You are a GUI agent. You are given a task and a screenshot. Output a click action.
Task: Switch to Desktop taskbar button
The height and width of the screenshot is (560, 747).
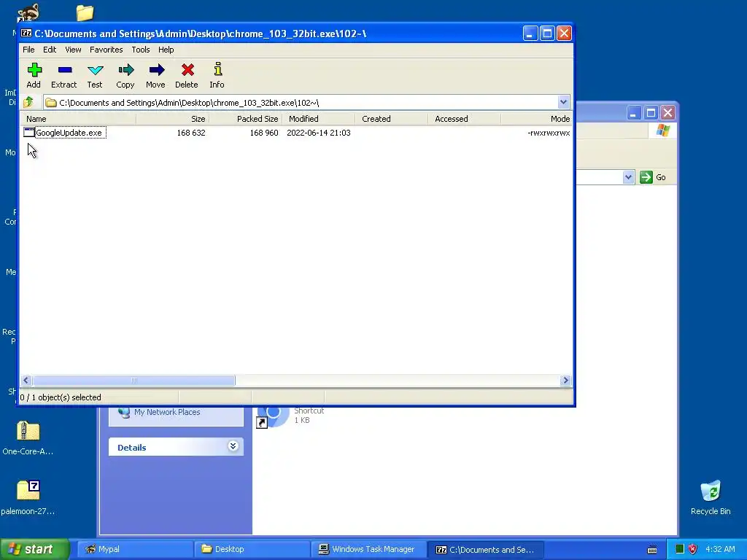[x=252, y=549]
